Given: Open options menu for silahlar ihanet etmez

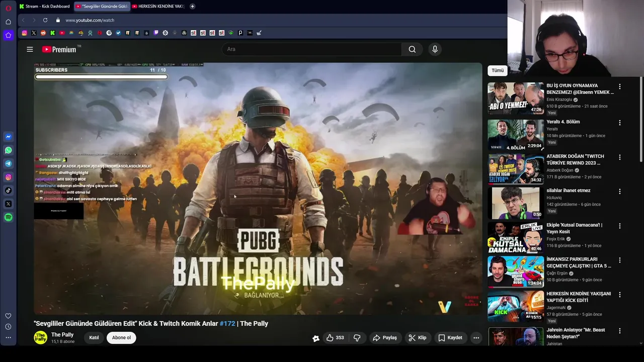Looking at the screenshot, I should [x=620, y=192].
